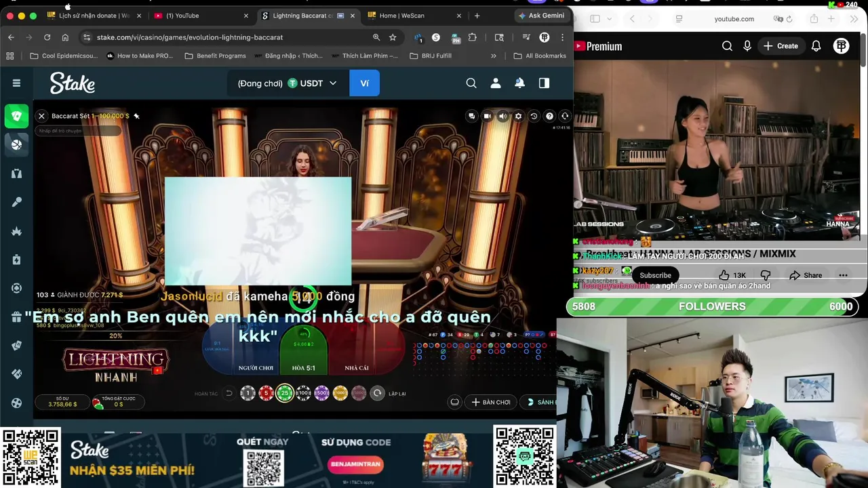Viewport: 868px width, 488px height.
Task: Open the Stake hamburger sidebar menu
Action: pyautogui.click(x=17, y=83)
